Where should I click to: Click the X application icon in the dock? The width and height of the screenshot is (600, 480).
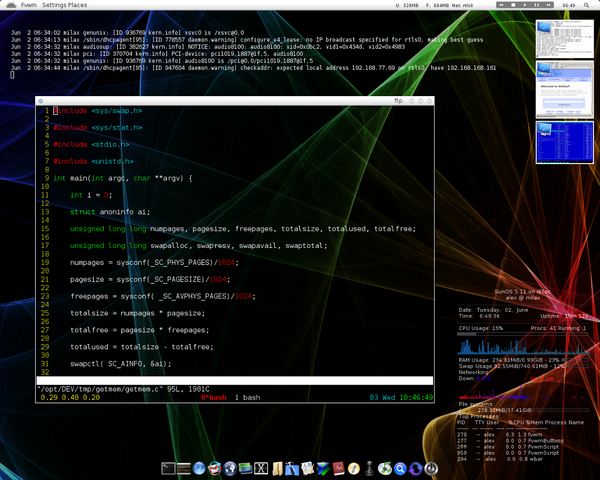coord(262,467)
